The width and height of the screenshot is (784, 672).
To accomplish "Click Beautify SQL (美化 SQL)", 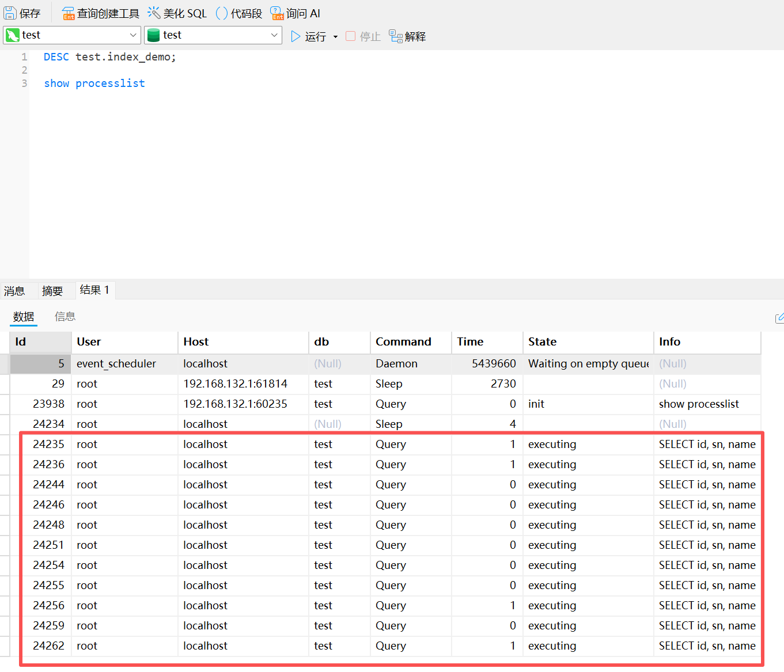I will click(177, 13).
